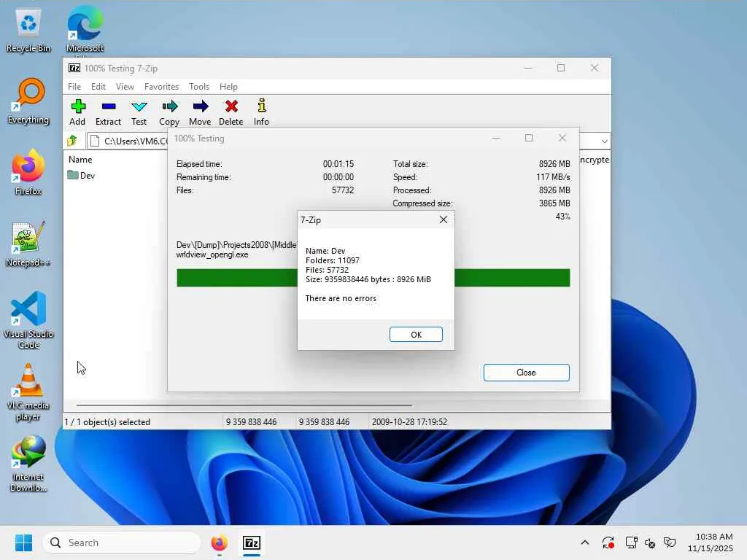Click the display tray icon
The width and height of the screenshot is (747, 560).
pos(631,542)
